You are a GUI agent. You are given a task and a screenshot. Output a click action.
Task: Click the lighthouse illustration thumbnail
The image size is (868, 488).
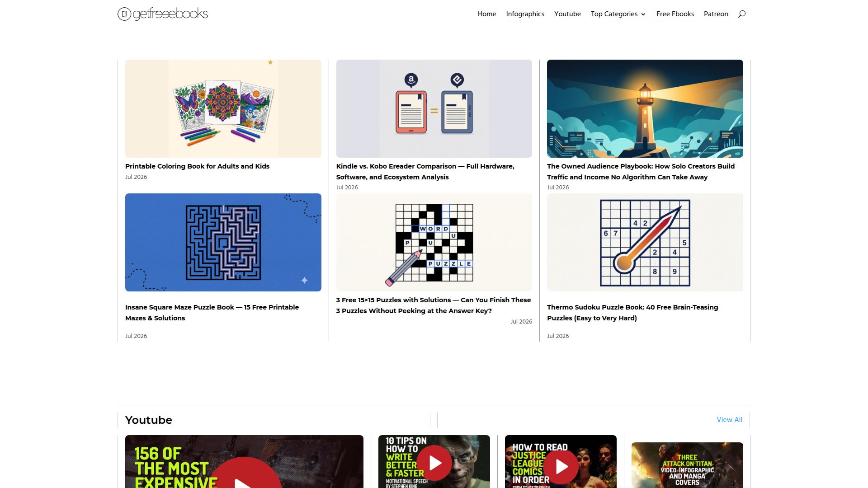pyautogui.click(x=645, y=108)
